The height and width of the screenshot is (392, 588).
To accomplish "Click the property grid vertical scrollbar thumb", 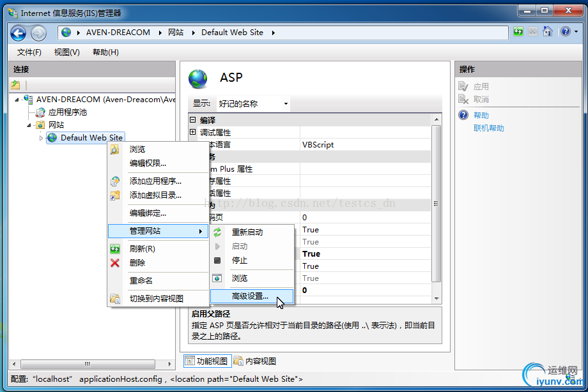I will (x=436, y=204).
